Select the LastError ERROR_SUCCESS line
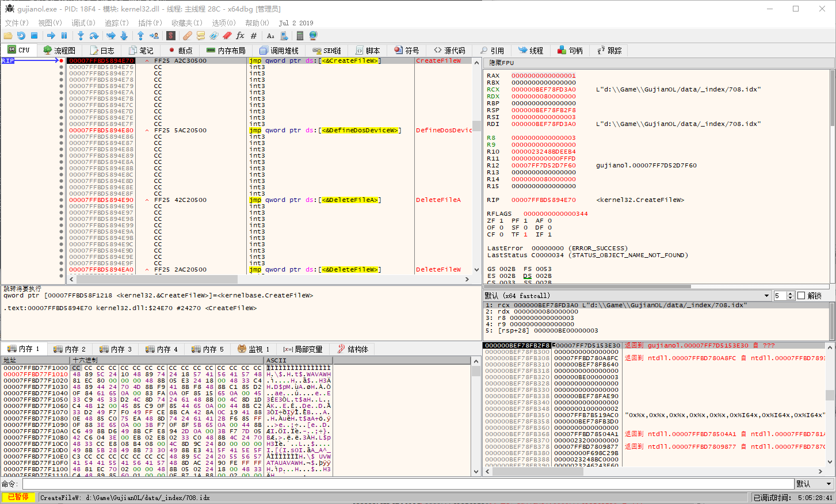 click(x=557, y=249)
